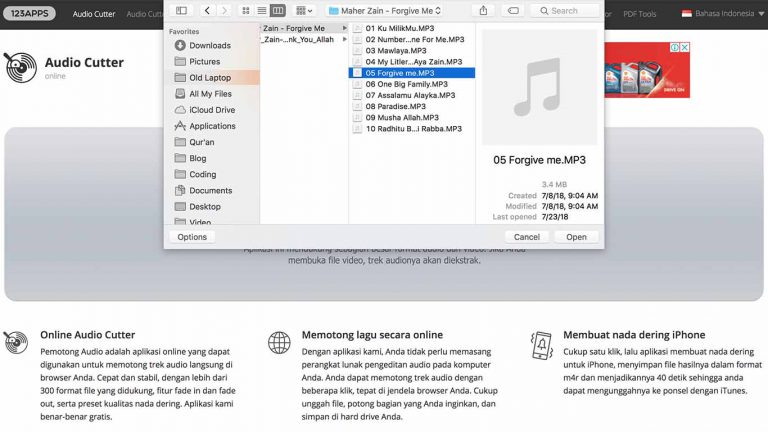Viewport: 768px width, 432px height.
Task: Click Open to load selected file
Action: [x=576, y=237]
